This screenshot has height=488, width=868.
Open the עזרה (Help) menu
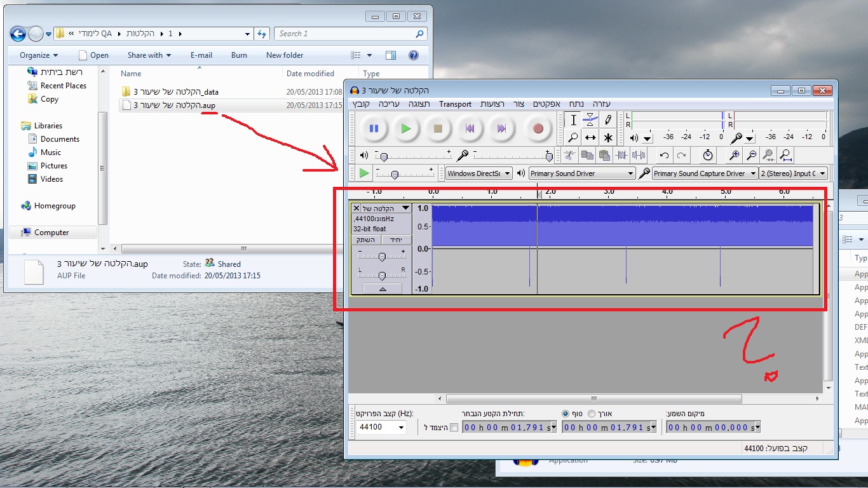coord(602,104)
